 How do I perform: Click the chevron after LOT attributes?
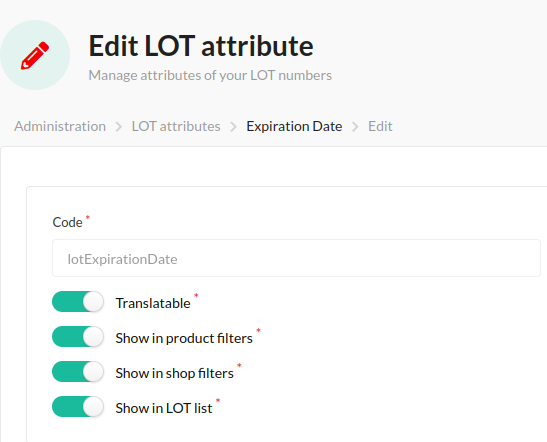pyautogui.click(x=233, y=127)
